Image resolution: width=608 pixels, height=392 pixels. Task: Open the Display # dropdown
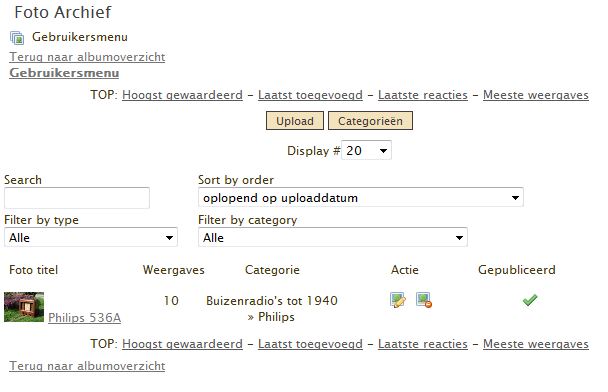(x=366, y=150)
